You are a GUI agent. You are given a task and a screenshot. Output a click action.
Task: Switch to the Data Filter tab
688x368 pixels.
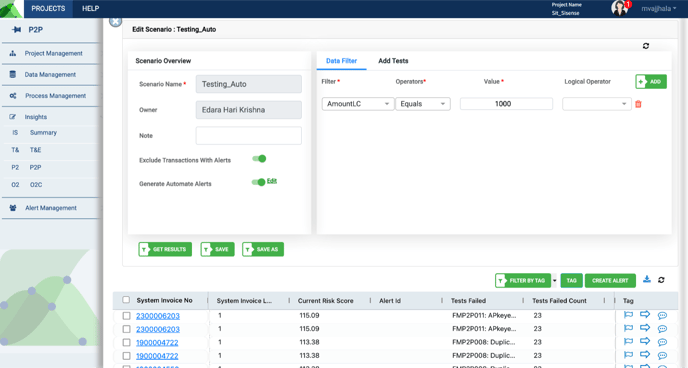(341, 61)
